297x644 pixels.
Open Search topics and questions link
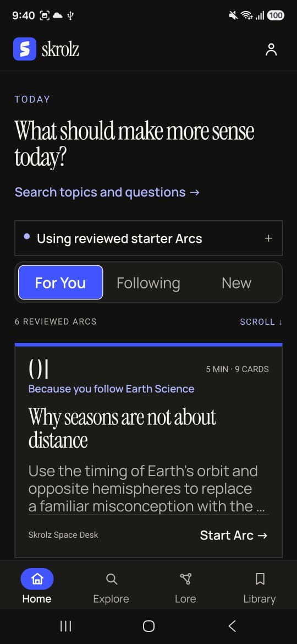107,192
